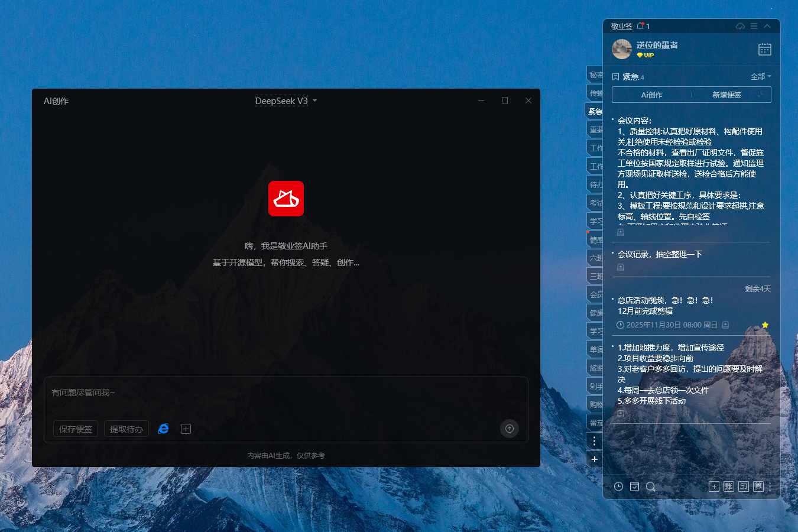Image resolution: width=798 pixels, height=532 pixels.
Task: Enable web search via the IE icon
Action: [x=163, y=428]
